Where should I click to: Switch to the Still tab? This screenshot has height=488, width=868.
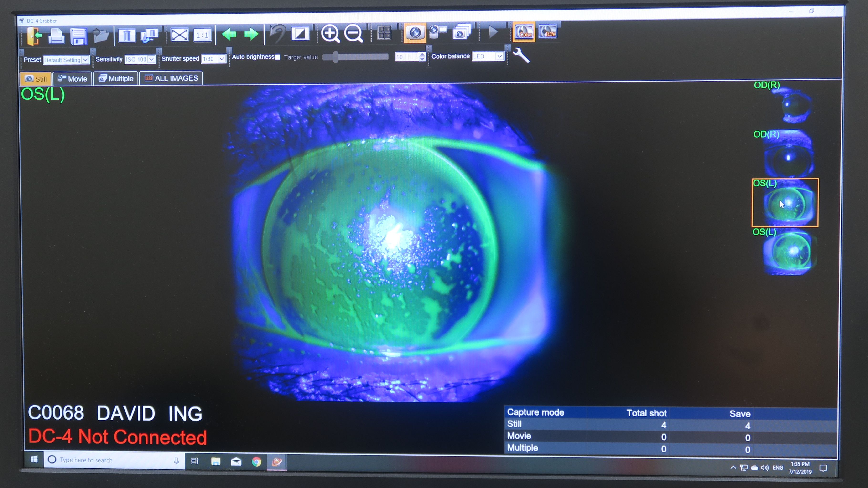pyautogui.click(x=36, y=79)
